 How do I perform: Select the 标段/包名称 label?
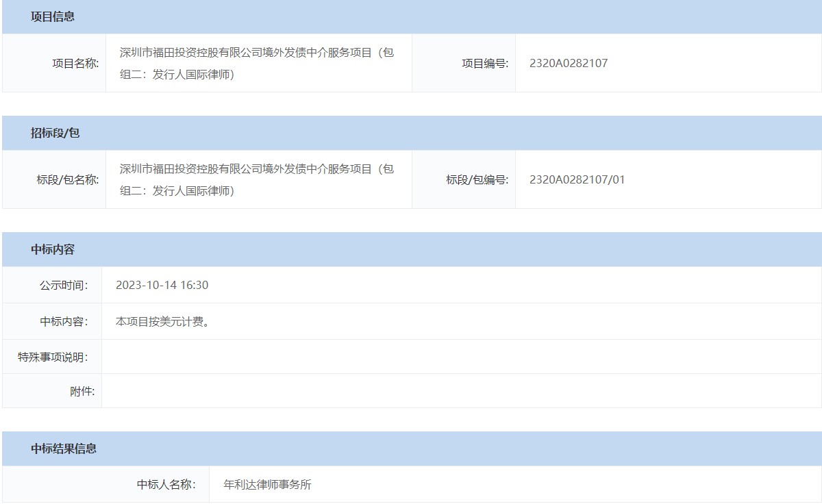point(68,180)
